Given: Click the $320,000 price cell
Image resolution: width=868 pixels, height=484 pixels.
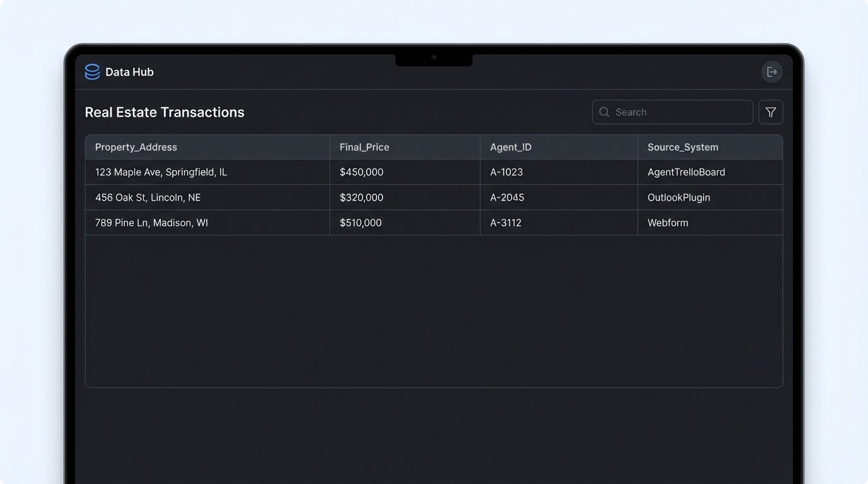Looking at the screenshot, I should (x=361, y=197).
